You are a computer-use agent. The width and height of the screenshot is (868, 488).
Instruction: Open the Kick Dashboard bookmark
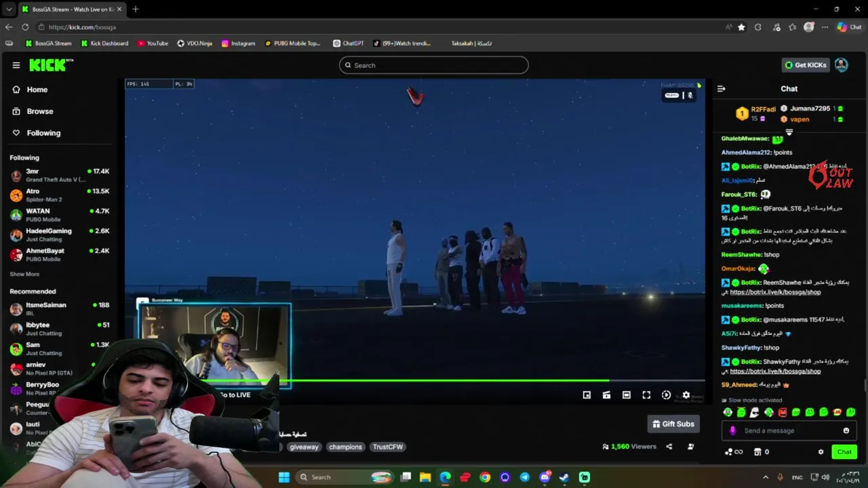click(104, 43)
